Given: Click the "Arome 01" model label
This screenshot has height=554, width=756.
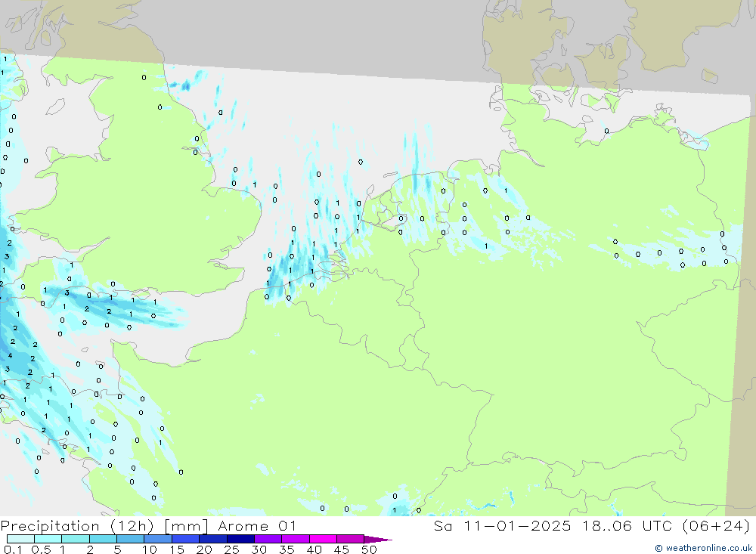Looking at the screenshot, I should click(x=257, y=525).
